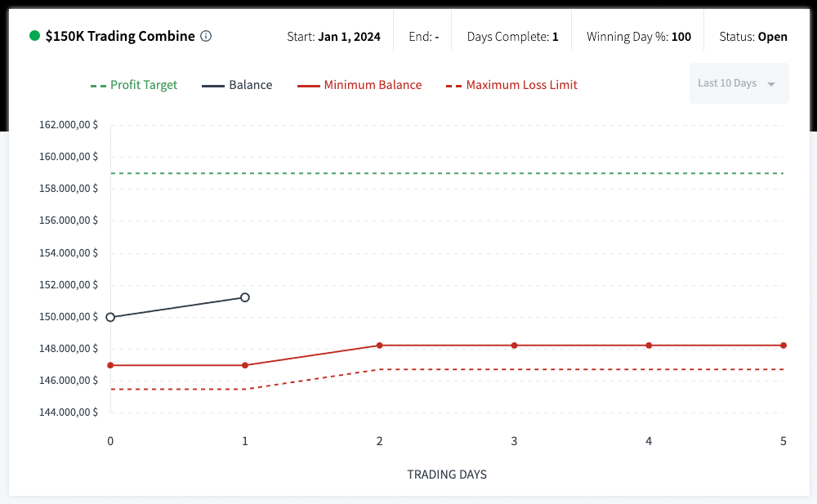Hide the Maximum Loss Limit series
Screen dimensions: 817x504
pos(511,85)
